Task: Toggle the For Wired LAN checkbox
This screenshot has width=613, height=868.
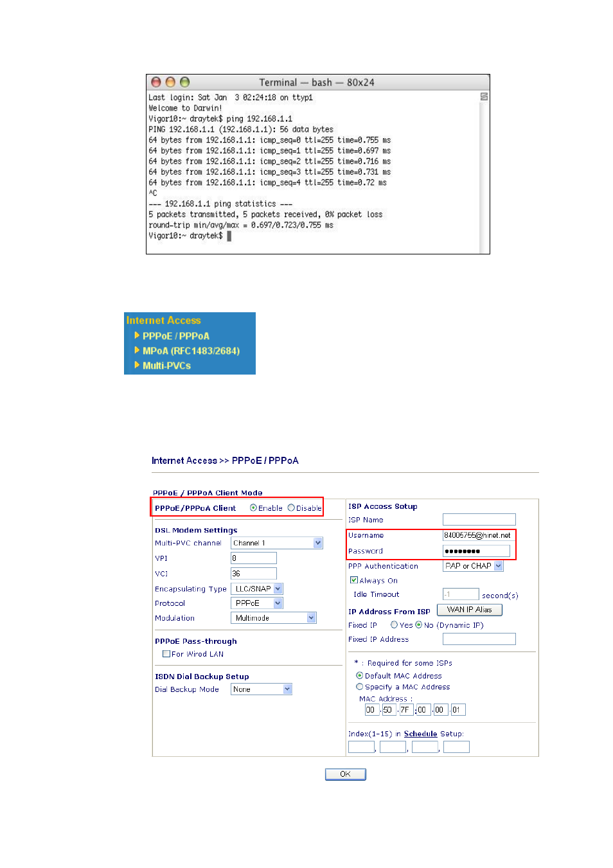Action: 166,654
